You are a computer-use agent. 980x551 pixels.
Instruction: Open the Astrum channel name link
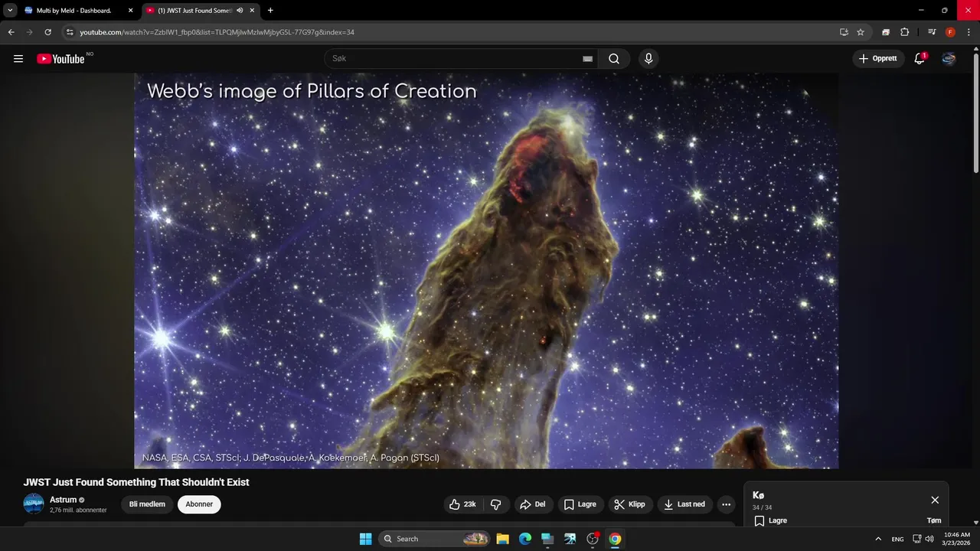pyautogui.click(x=64, y=500)
